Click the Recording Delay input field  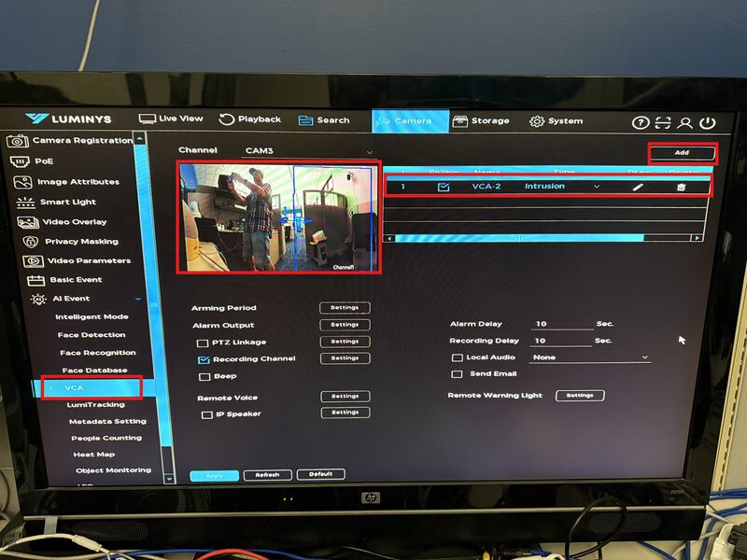(561, 341)
